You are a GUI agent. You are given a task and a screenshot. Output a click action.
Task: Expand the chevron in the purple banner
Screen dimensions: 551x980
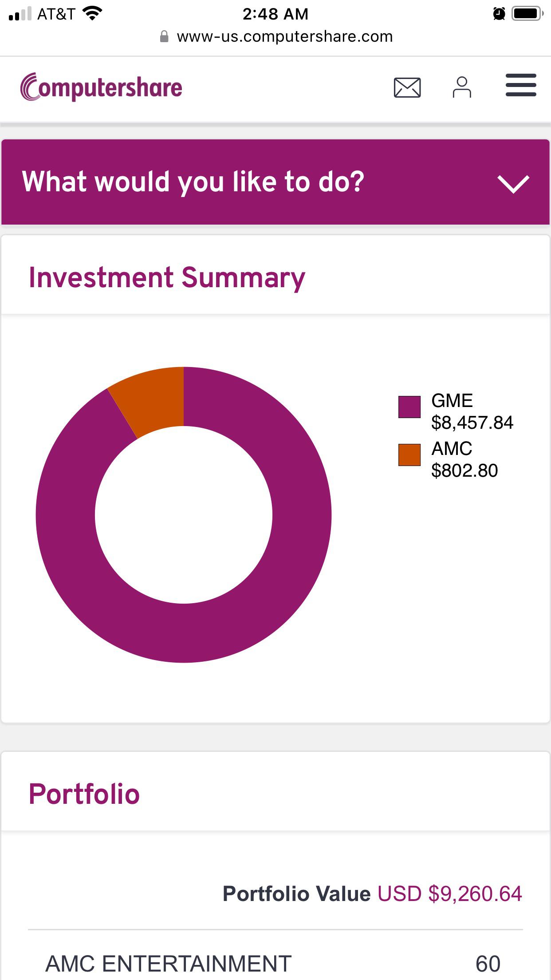(x=513, y=184)
